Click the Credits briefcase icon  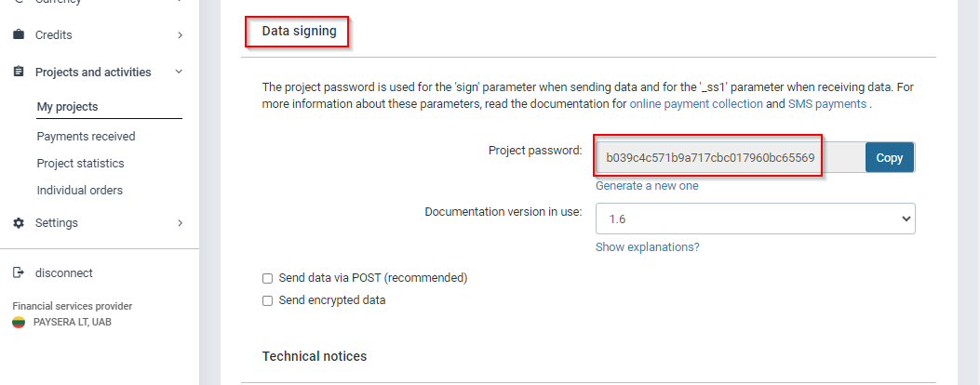19,35
